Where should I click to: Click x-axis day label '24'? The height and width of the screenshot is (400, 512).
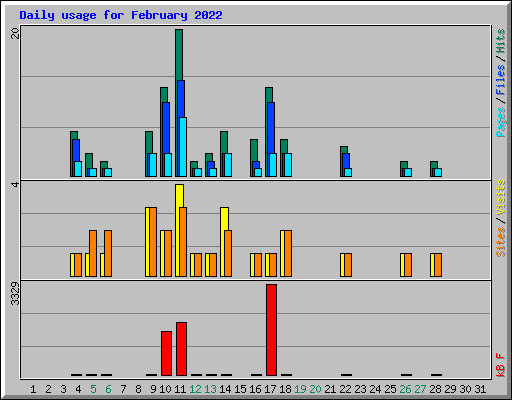coord(375,389)
